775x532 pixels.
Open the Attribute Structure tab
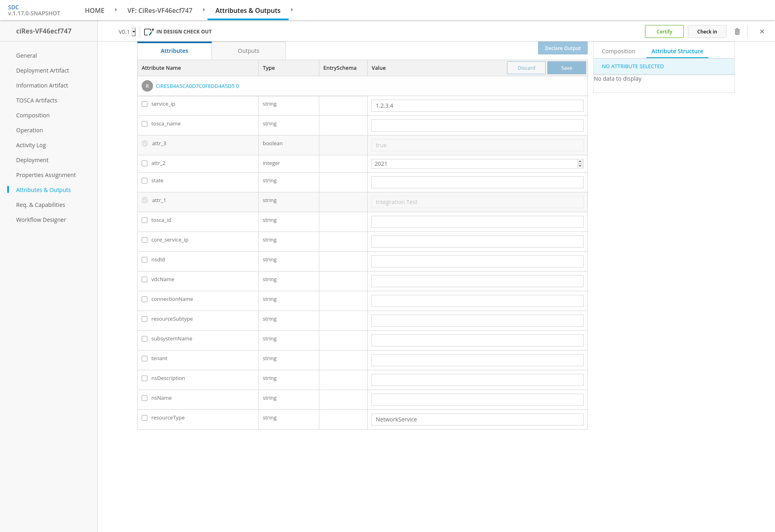click(x=677, y=51)
